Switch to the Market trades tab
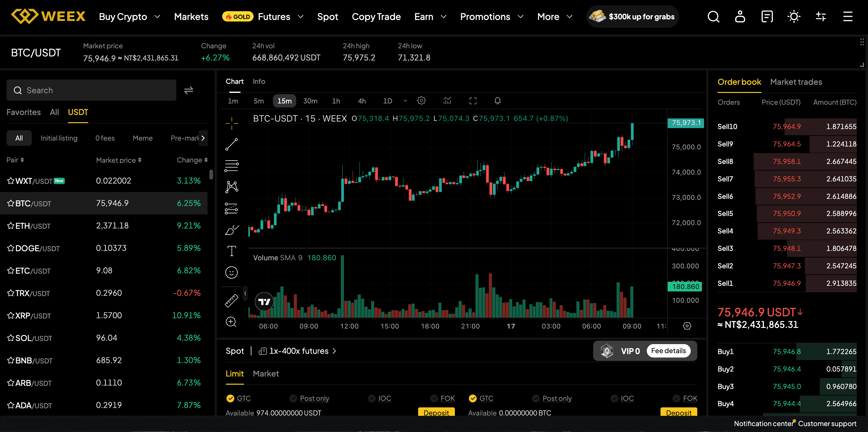 tap(796, 82)
